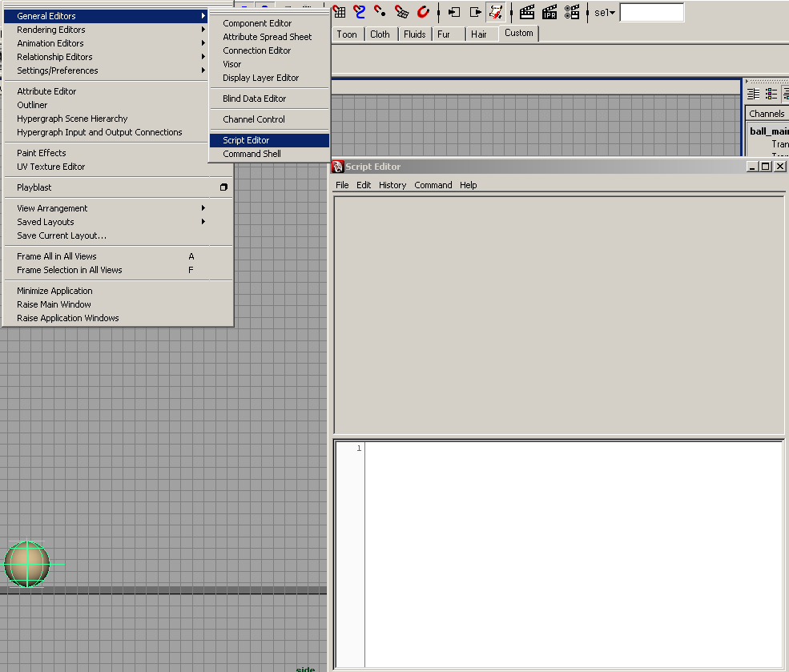Viewport: 789px width, 672px height.
Task: Click the Script Editor window title icon
Action: pyautogui.click(x=338, y=167)
